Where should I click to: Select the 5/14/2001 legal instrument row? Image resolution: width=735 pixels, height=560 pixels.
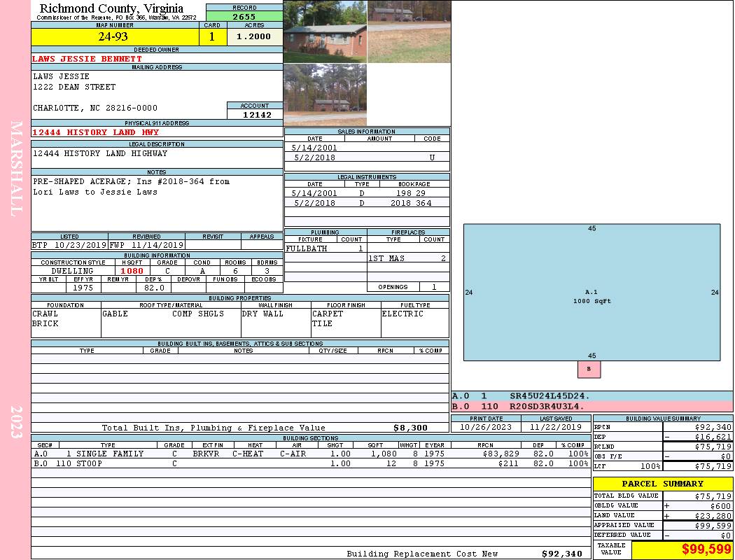(367, 193)
